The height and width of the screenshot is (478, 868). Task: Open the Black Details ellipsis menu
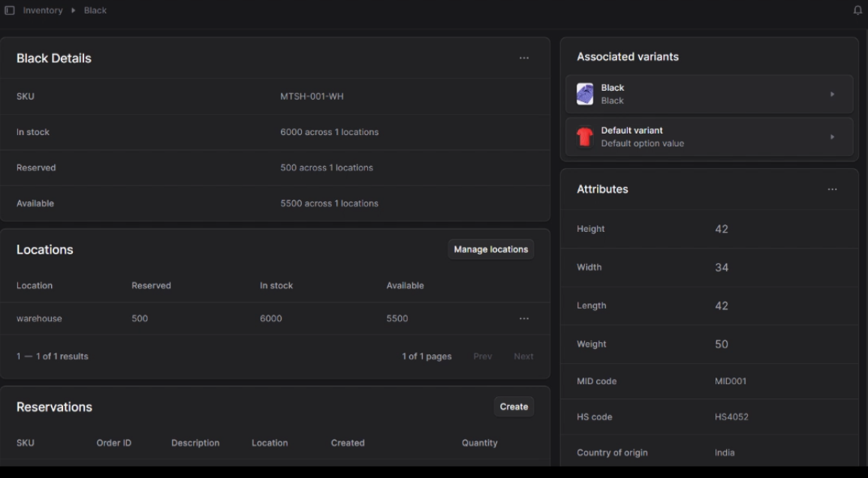[x=524, y=58]
